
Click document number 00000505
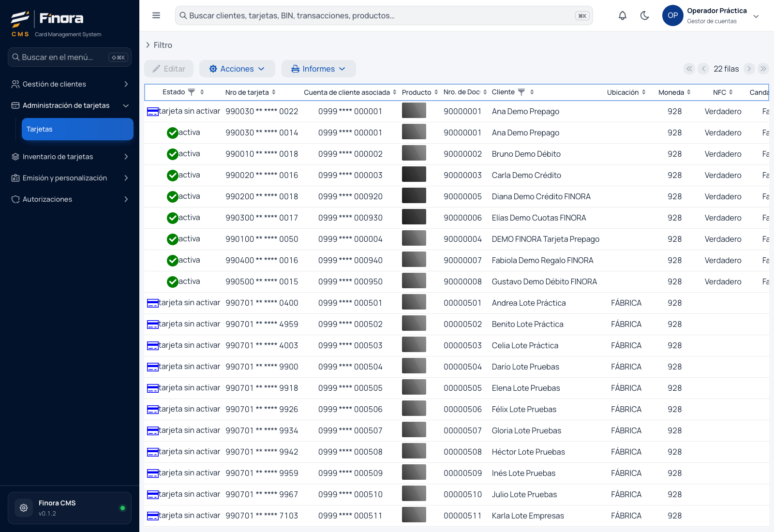click(462, 388)
